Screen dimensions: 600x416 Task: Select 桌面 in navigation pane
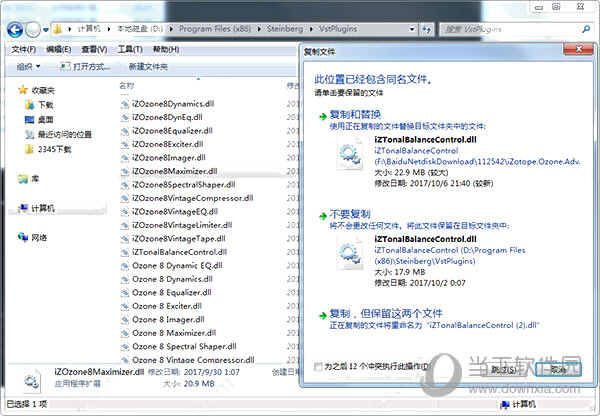(39, 120)
